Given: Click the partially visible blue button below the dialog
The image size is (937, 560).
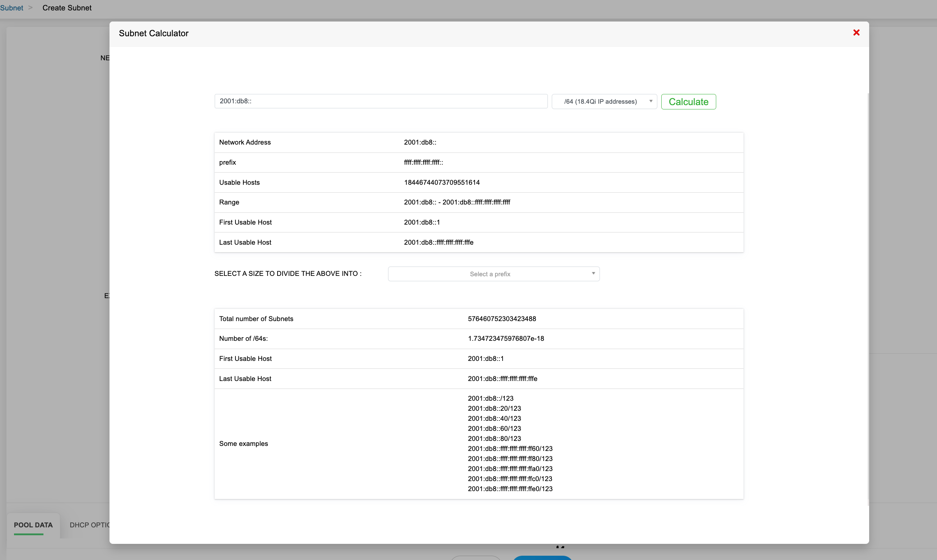Looking at the screenshot, I should (542, 557).
